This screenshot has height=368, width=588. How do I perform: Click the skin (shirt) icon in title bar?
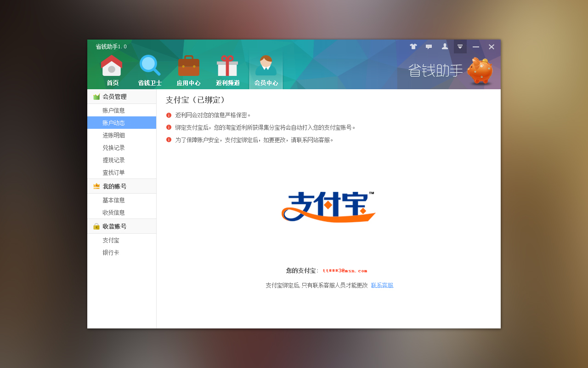point(413,46)
